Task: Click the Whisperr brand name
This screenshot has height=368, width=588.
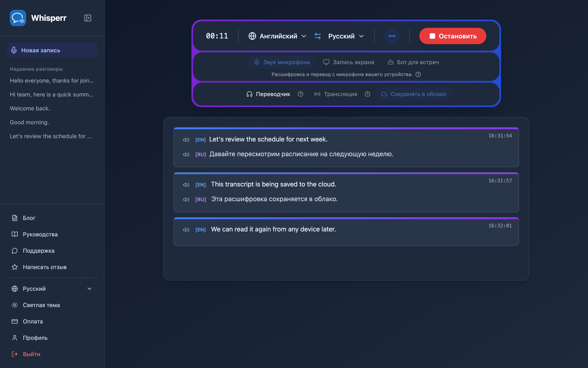Action: [x=49, y=18]
